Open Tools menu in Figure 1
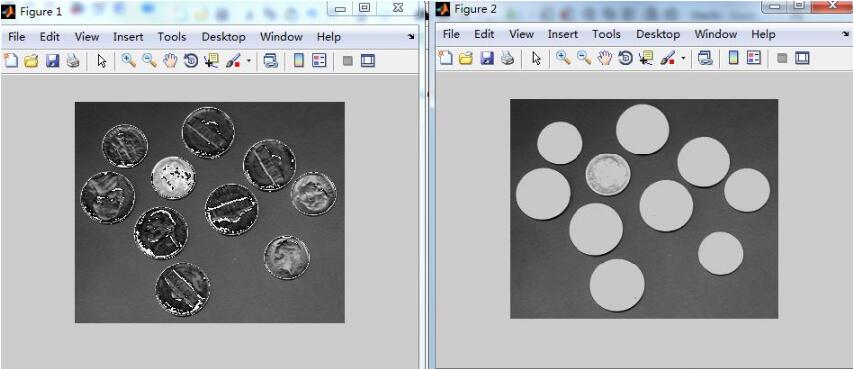 click(x=172, y=37)
